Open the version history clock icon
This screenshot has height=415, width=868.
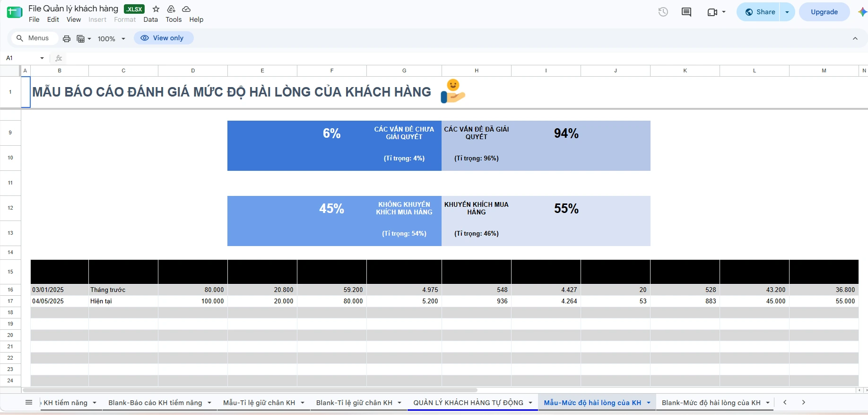[x=663, y=12]
